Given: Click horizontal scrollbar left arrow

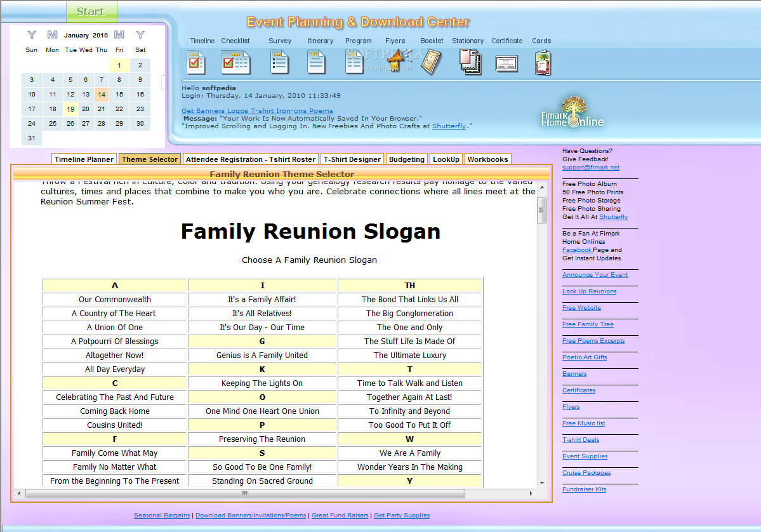Looking at the screenshot, I should [x=19, y=494].
